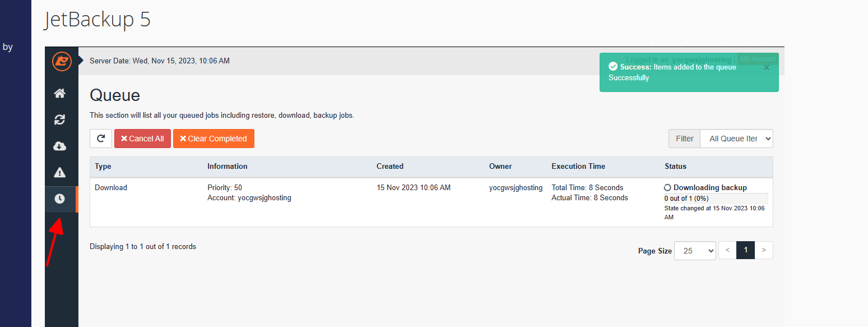Click the Cancel All button
868x327 pixels.
142,139
